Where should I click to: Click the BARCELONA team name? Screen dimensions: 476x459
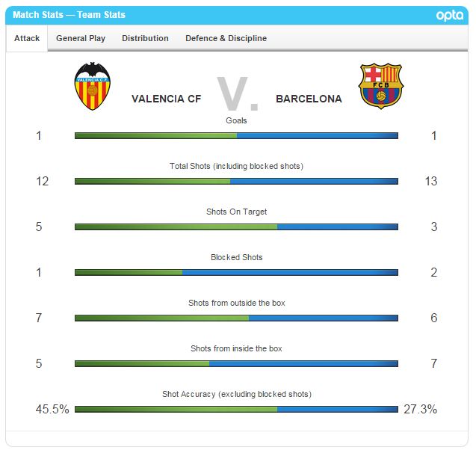coord(309,99)
